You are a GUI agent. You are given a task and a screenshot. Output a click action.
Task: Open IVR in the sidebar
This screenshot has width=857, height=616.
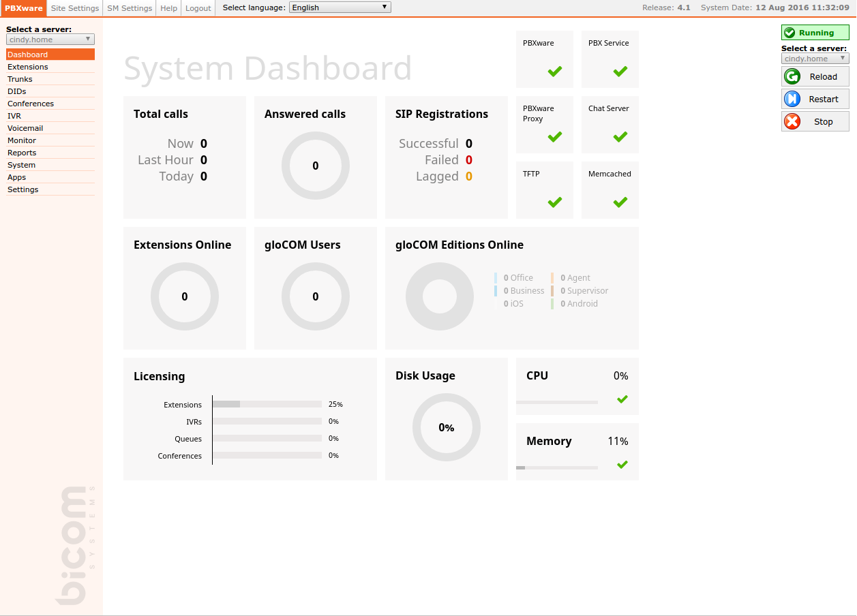click(50, 116)
